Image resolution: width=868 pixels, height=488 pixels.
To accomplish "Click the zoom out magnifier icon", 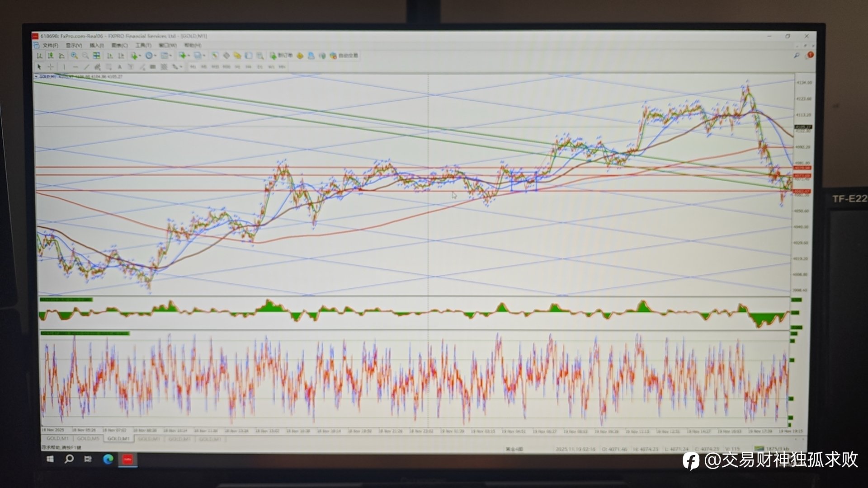I will [85, 56].
